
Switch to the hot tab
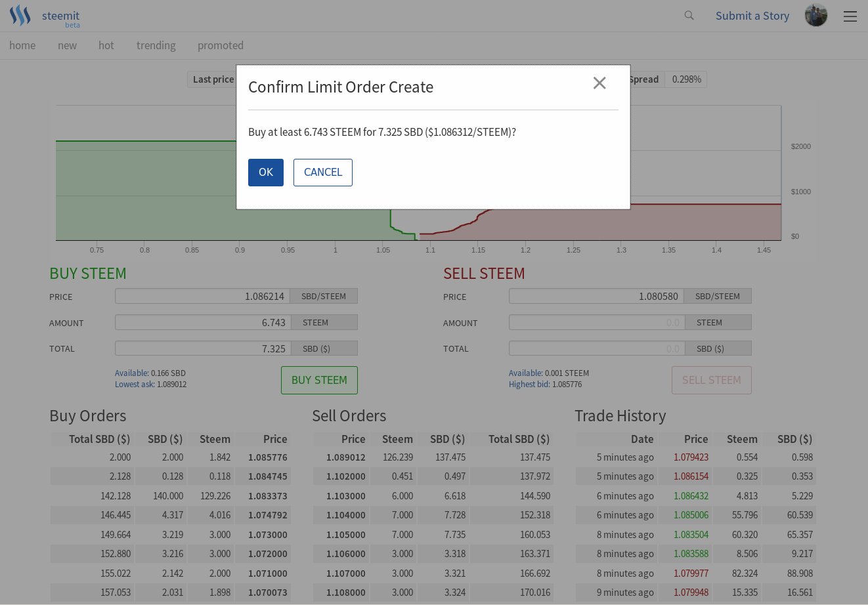[x=106, y=45]
